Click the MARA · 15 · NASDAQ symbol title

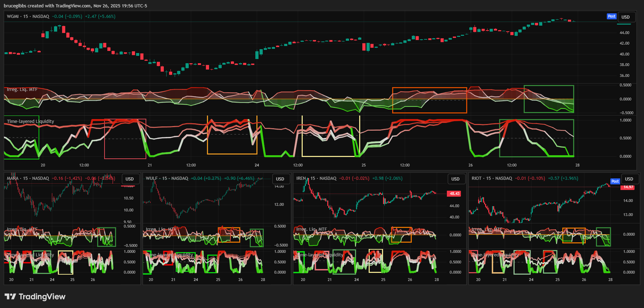(x=28, y=178)
